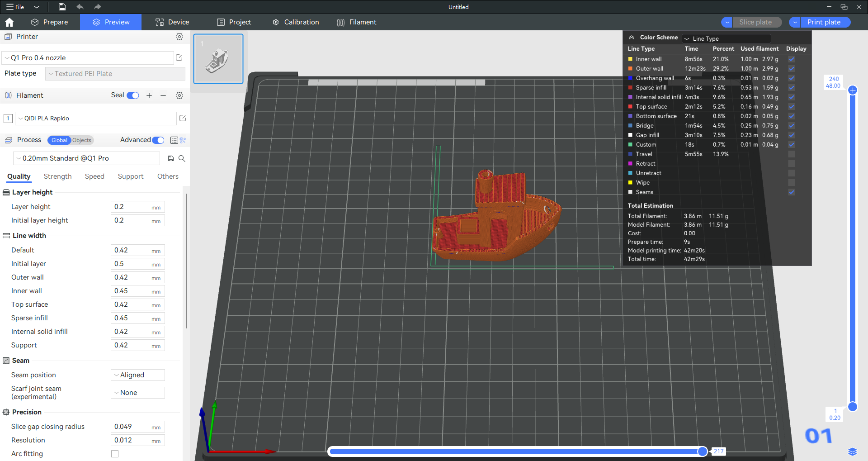
Task: Search process settings with magnifier icon
Action: click(182, 158)
